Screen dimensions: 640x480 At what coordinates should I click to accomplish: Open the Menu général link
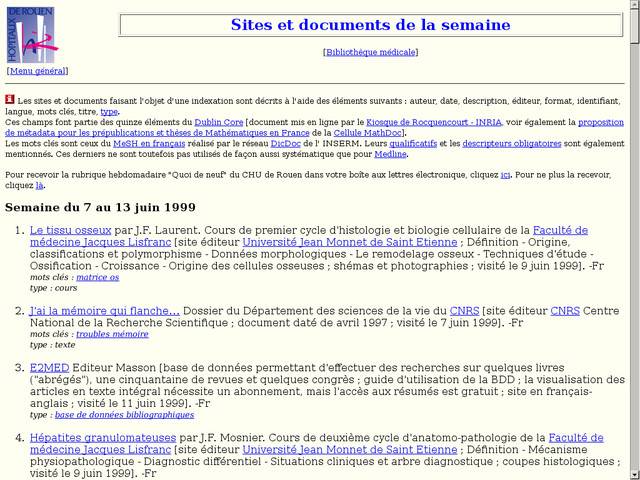(x=38, y=71)
